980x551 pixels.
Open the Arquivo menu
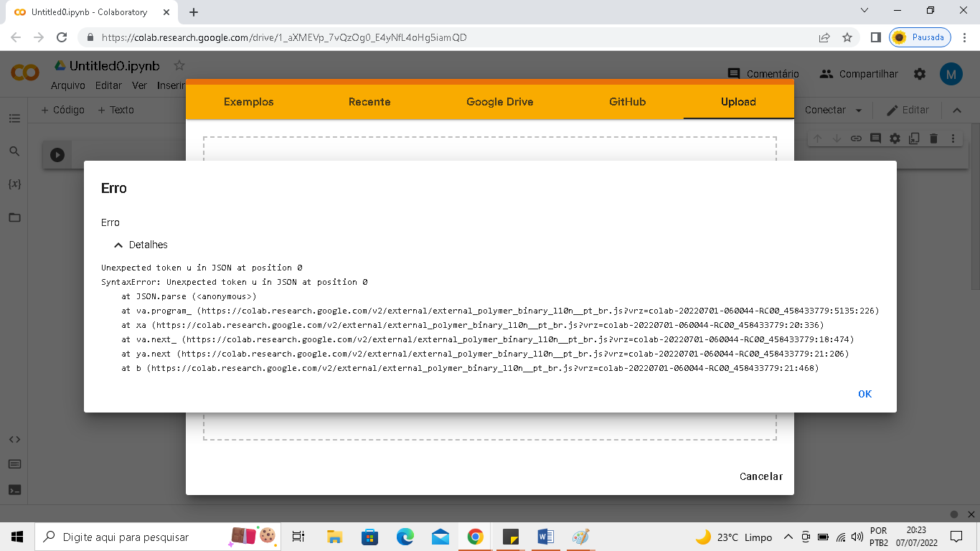(67, 85)
